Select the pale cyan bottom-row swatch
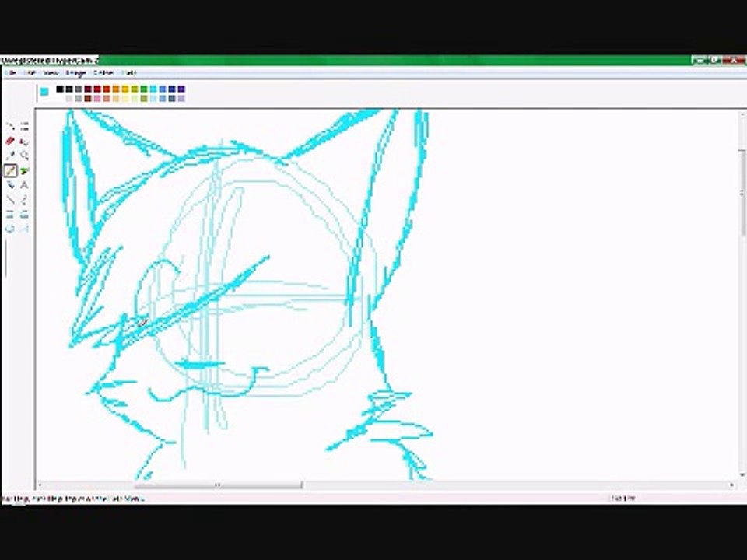Viewport: 747px width, 560px height. click(x=153, y=99)
